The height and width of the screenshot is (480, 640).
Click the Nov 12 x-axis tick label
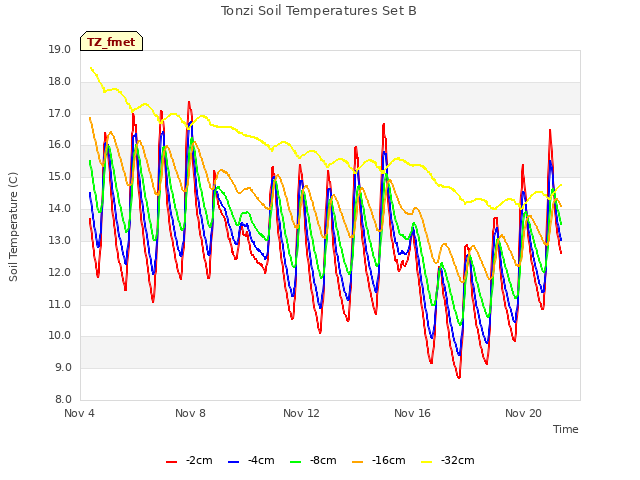[301, 413]
